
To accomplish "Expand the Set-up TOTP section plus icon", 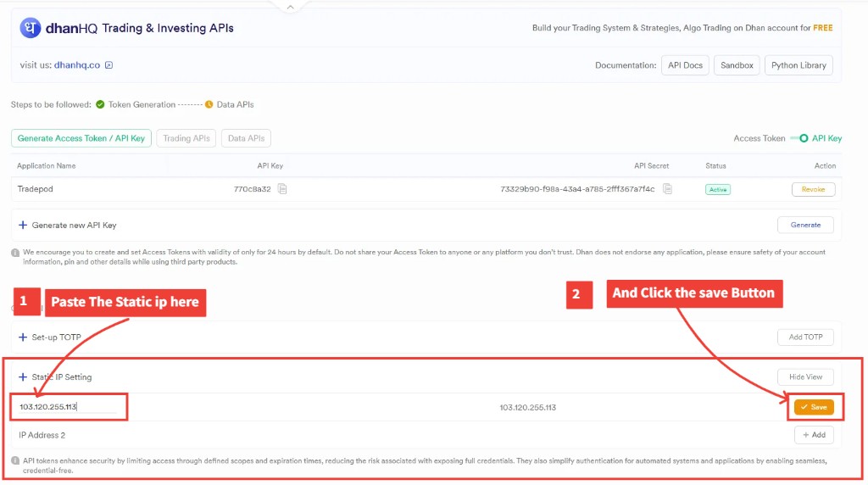I will [23, 337].
